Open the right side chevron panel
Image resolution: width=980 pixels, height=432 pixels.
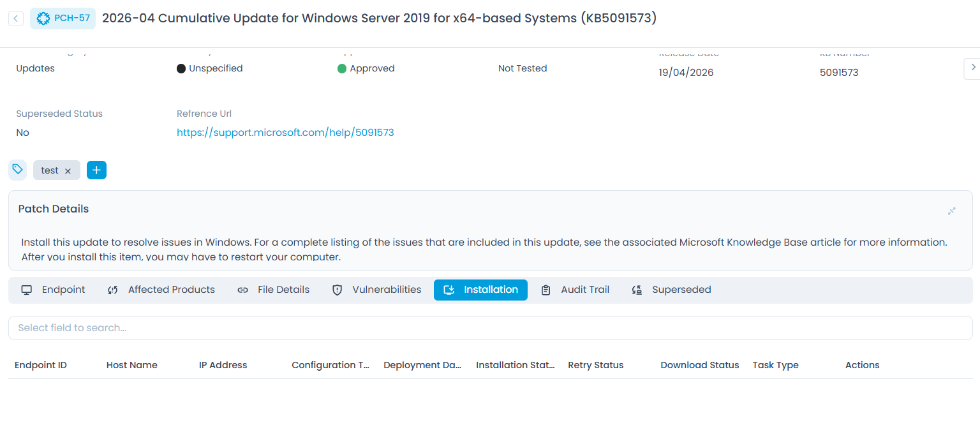972,67
